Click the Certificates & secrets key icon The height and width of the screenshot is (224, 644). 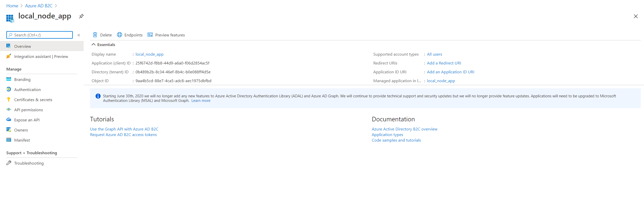click(x=9, y=99)
